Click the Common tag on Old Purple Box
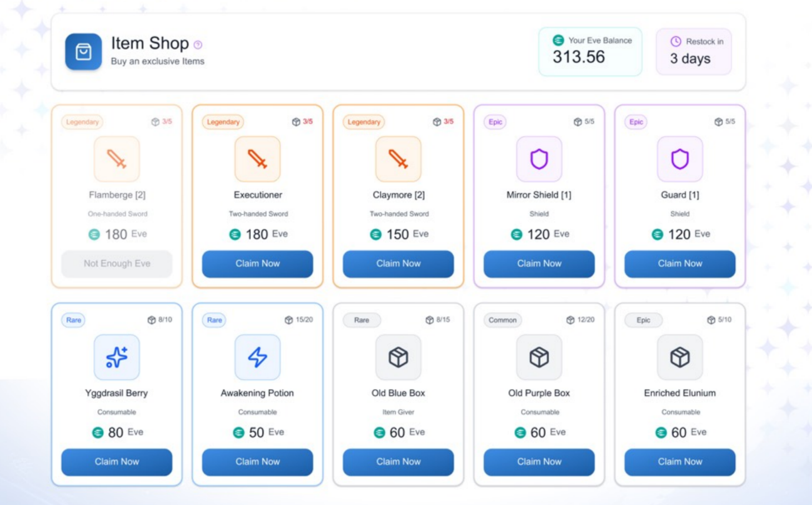Image resolution: width=812 pixels, height=505 pixels. pyautogui.click(x=502, y=320)
